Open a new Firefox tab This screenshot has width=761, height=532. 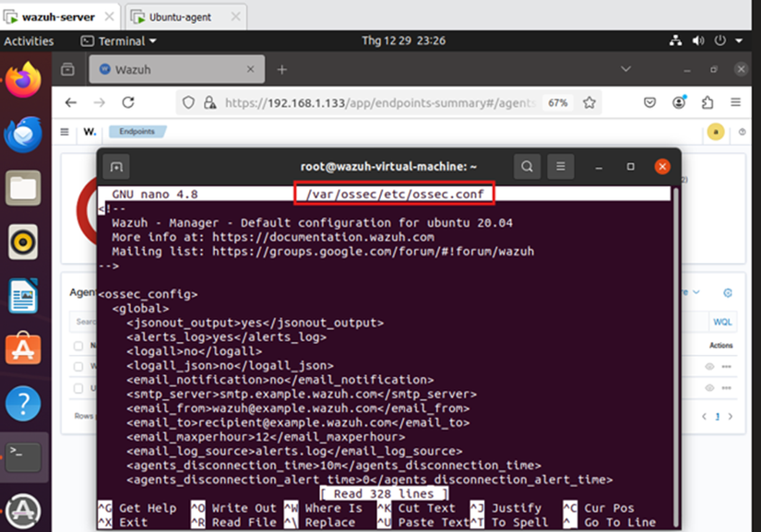[282, 70]
